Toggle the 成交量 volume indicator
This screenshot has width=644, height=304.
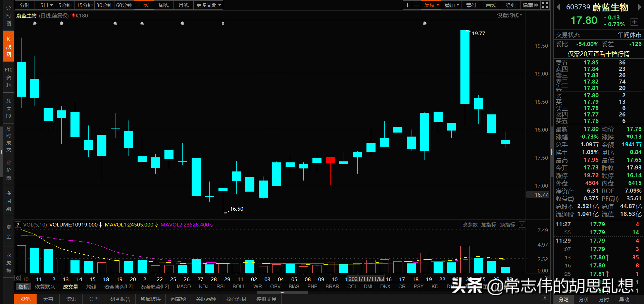coord(70,287)
